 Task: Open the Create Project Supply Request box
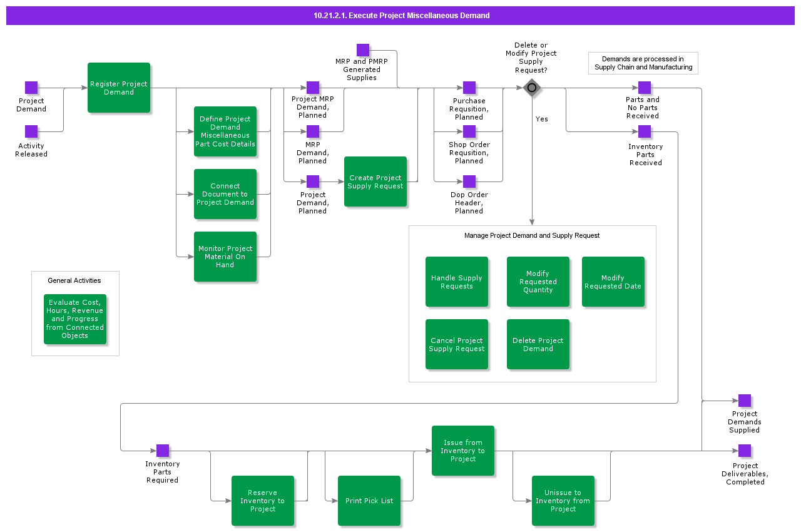[375, 182]
